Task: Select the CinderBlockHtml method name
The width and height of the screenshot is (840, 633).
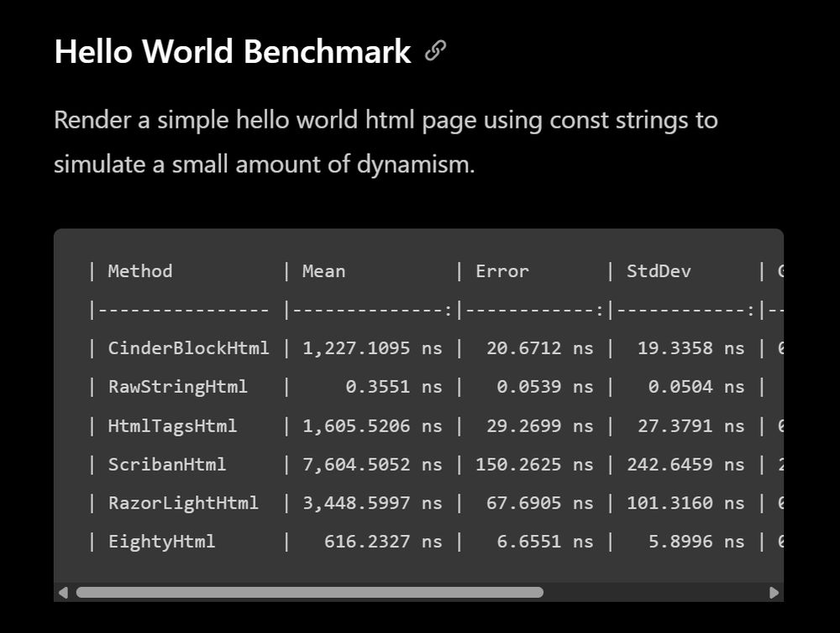Action: [188, 348]
